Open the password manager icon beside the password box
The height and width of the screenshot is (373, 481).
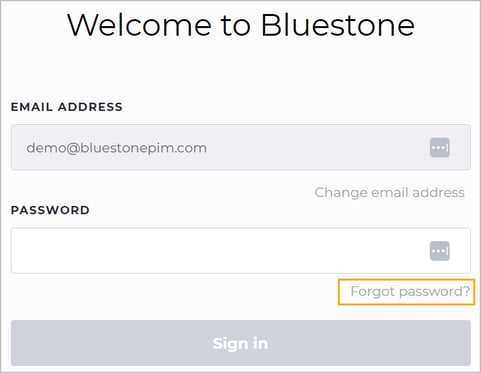tap(440, 251)
